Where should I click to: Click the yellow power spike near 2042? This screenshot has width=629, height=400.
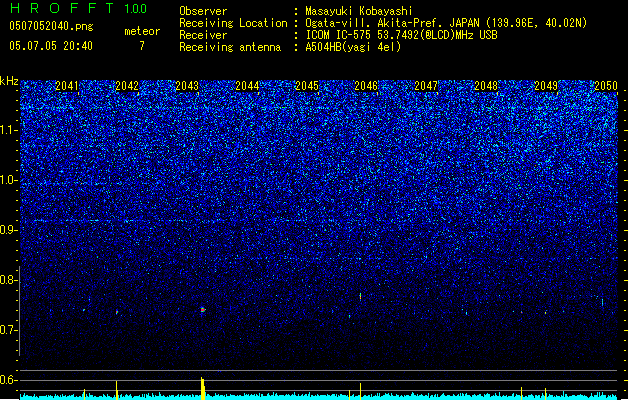point(117,390)
